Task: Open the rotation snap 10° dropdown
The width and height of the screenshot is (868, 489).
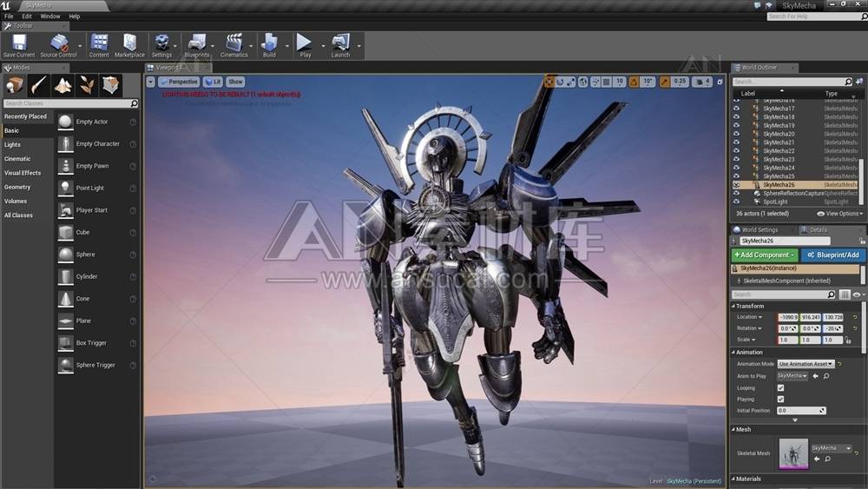Action: (x=648, y=82)
